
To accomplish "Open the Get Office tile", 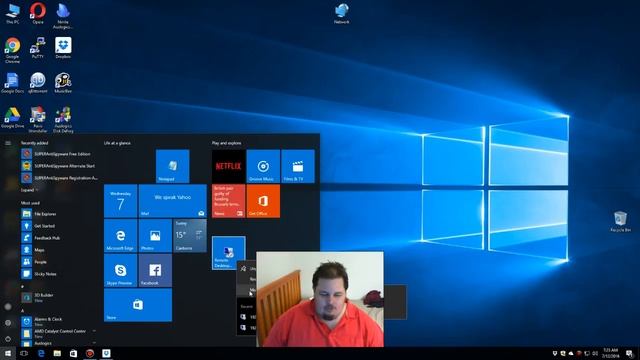I will tap(263, 201).
